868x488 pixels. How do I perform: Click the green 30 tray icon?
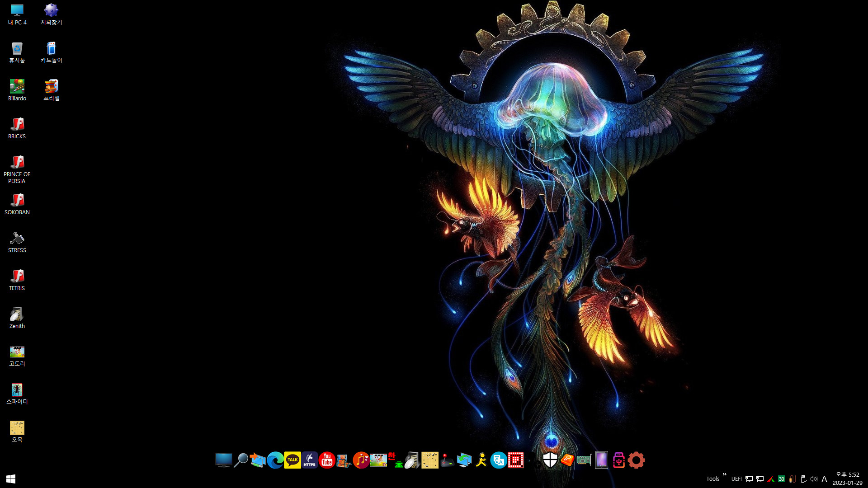[x=781, y=479]
